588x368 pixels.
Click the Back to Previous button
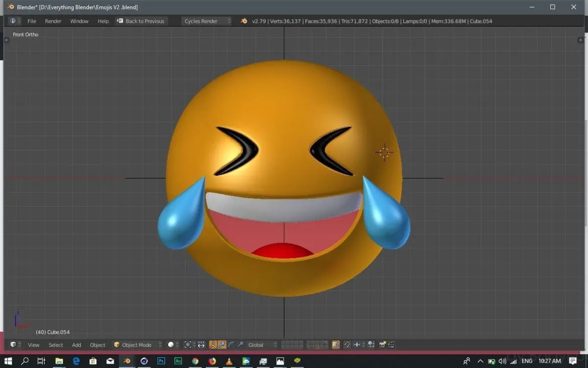pos(141,21)
